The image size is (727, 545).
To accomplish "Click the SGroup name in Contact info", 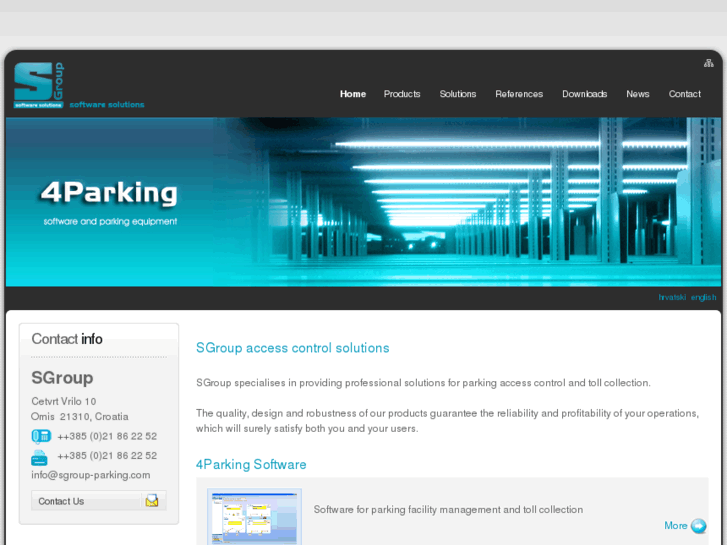I will 62,378.
